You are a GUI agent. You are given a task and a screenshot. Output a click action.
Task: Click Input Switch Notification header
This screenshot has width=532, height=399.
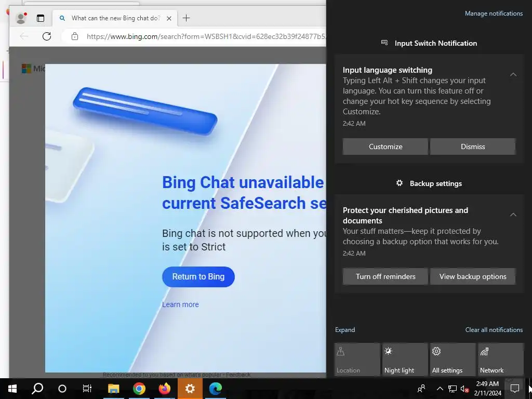[429, 43]
